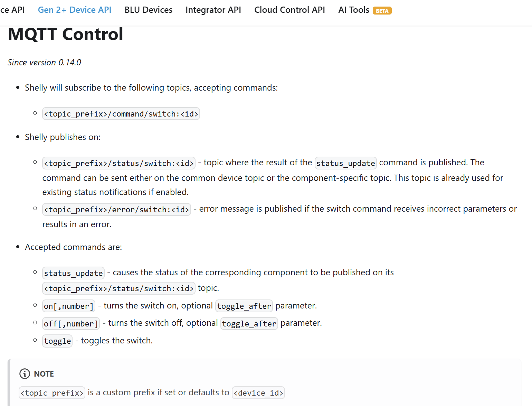The height and width of the screenshot is (406, 532).
Task: Open the Gen 2+ Device API tab
Action: (x=75, y=10)
